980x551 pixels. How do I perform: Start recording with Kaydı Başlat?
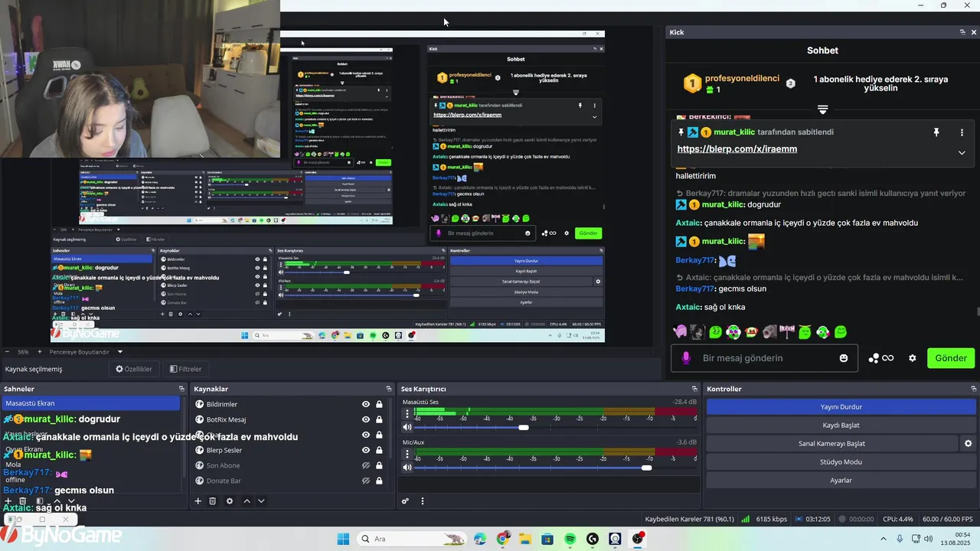pyautogui.click(x=841, y=425)
